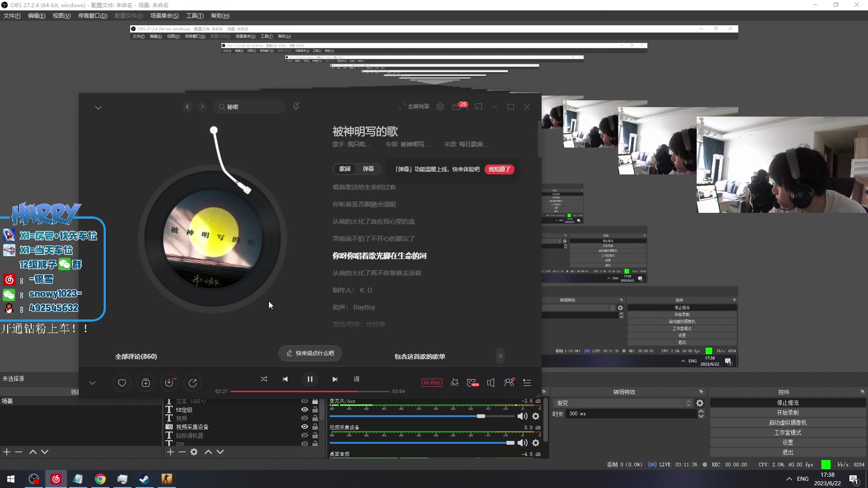Click 启动虚拟摄像机 button
Viewport: 868px width, 488px height.
788,422
